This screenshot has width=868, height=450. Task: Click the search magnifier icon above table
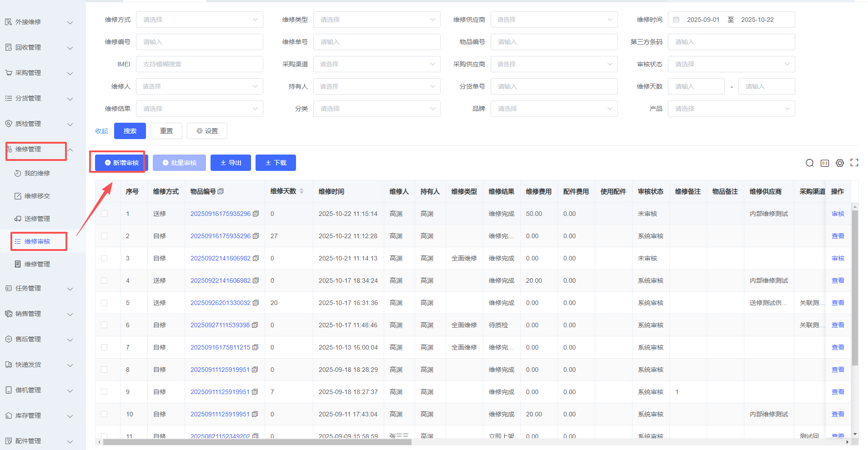[809, 163]
